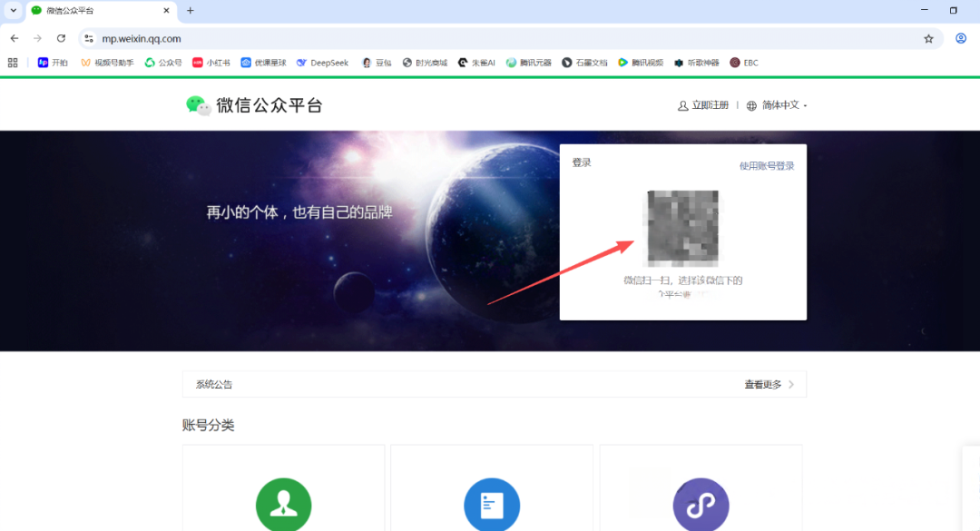Click the 微信公众平台 logo
The image size is (980, 531).
click(254, 105)
